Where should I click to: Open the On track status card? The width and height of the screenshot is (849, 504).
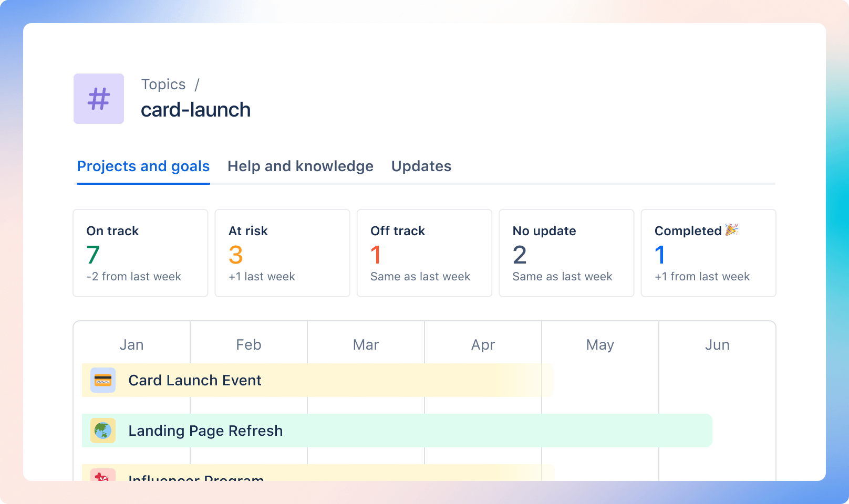140,253
